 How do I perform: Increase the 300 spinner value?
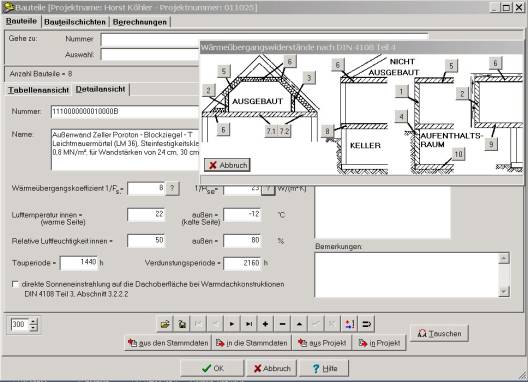click(x=33, y=321)
